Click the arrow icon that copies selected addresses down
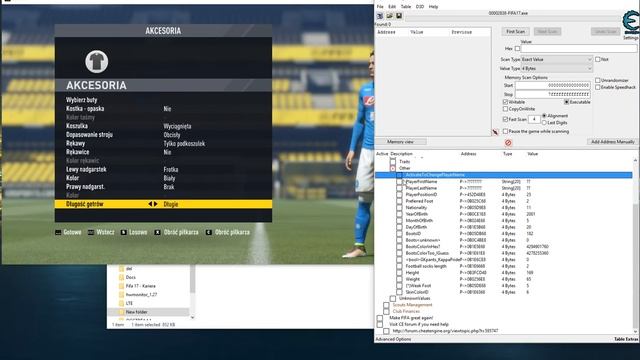640x360 pixels. [495, 132]
